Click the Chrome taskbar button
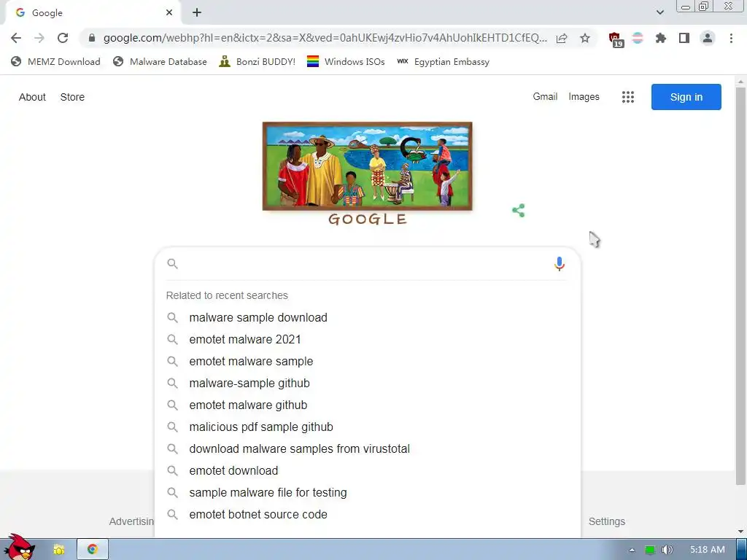 point(93,550)
